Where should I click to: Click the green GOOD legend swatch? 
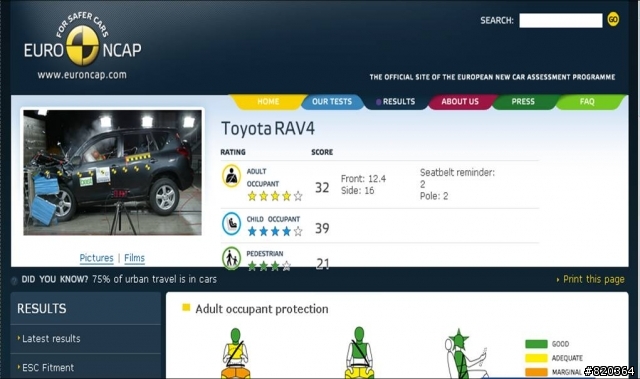tap(536, 344)
